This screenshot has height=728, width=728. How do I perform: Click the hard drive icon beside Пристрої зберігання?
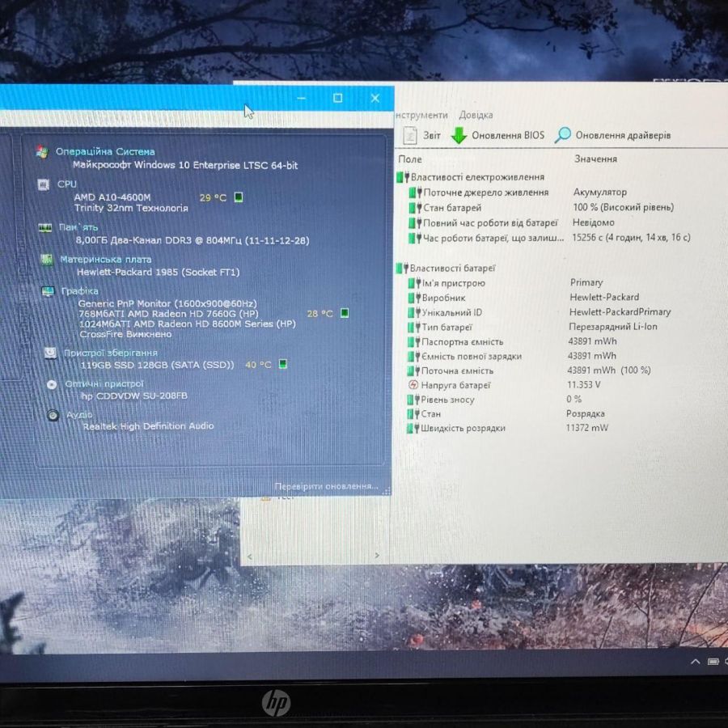(51, 353)
